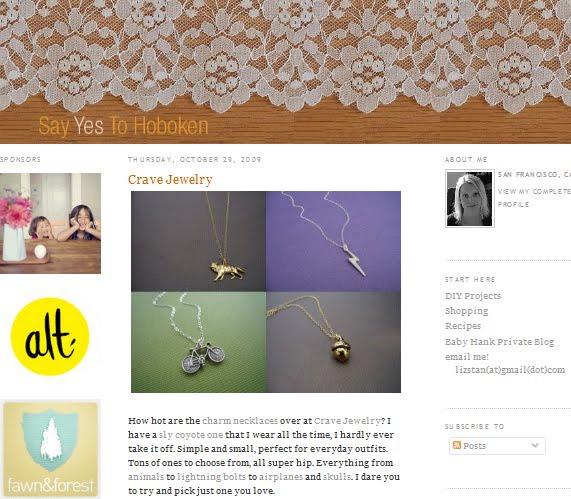
Task: Click the Say Yes To Hoboken title
Action: click(x=123, y=126)
